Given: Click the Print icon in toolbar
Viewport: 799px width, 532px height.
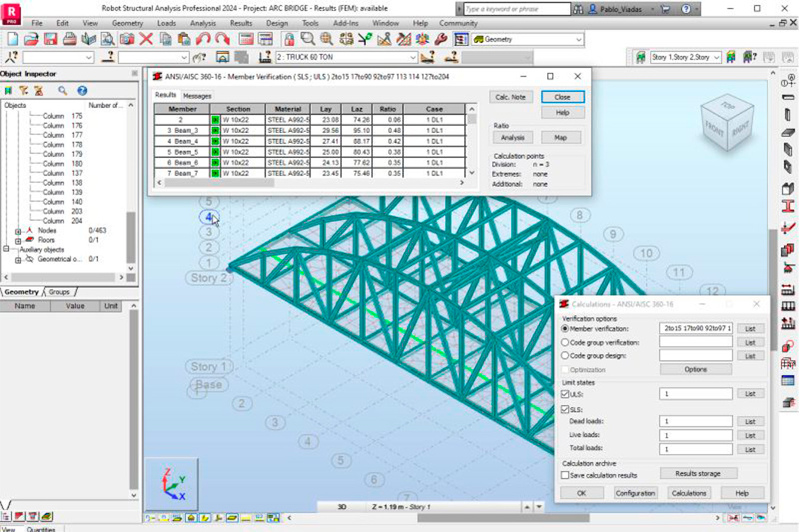Looking at the screenshot, I should 69,40.
